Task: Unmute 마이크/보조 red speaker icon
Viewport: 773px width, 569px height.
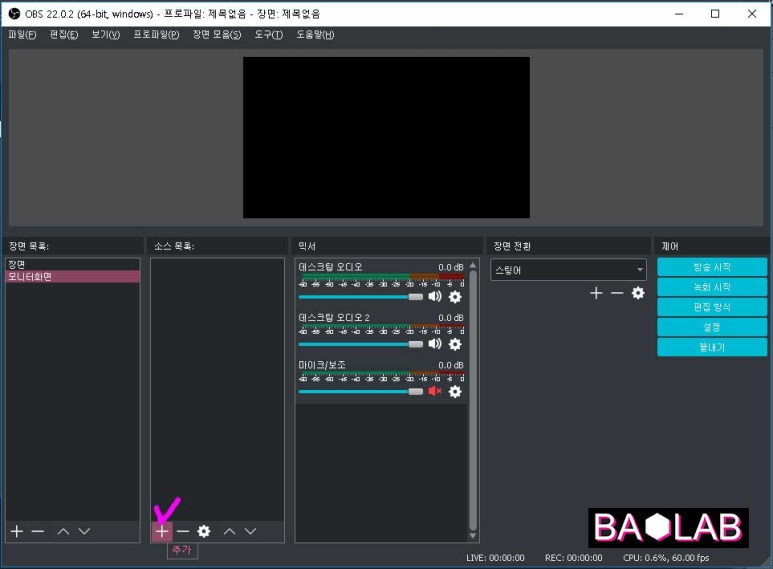Action: point(435,391)
